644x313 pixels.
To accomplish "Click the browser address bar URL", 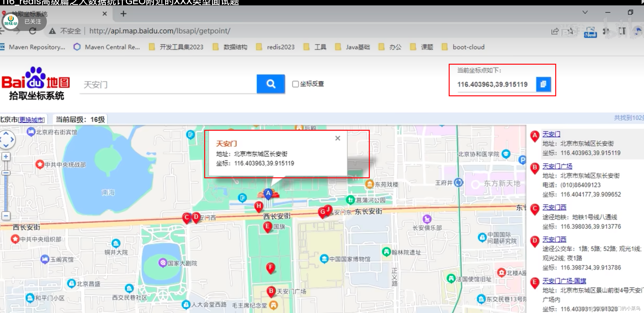I will [x=160, y=31].
